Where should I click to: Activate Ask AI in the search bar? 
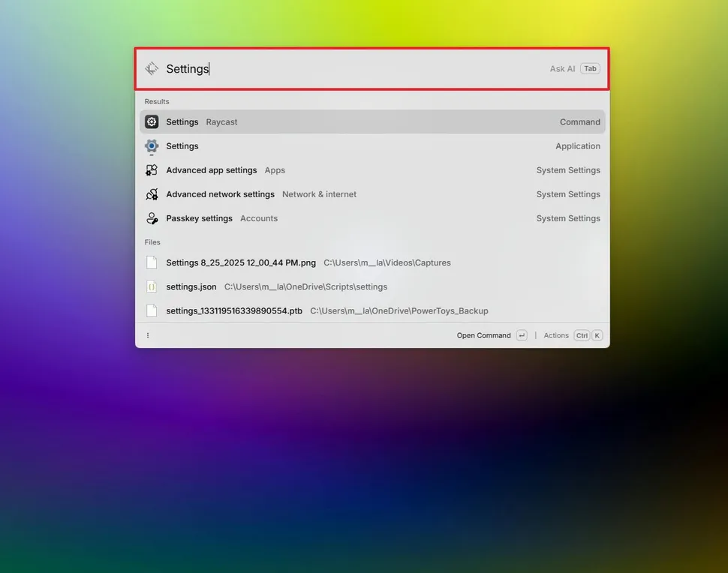[561, 68]
